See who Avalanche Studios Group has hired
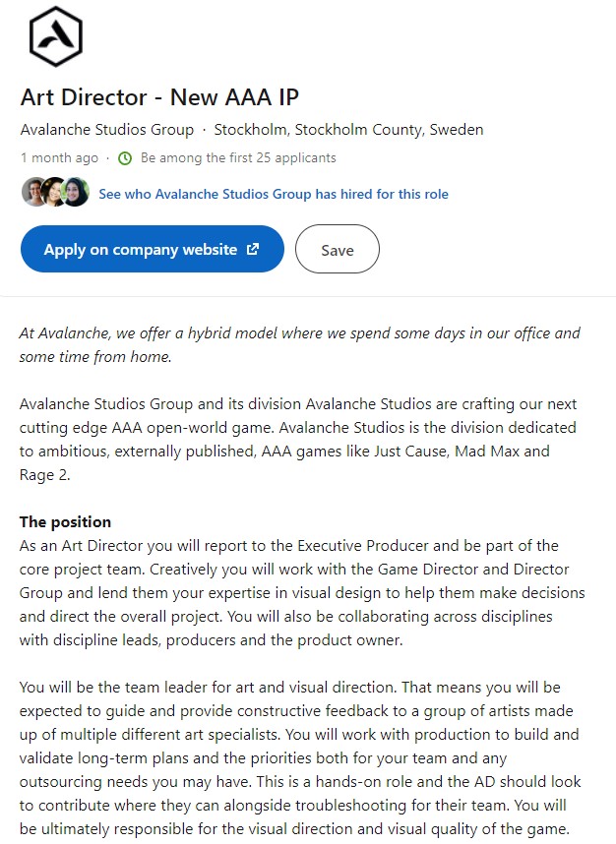Viewport: 616px width, 844px height. (274, 194)
